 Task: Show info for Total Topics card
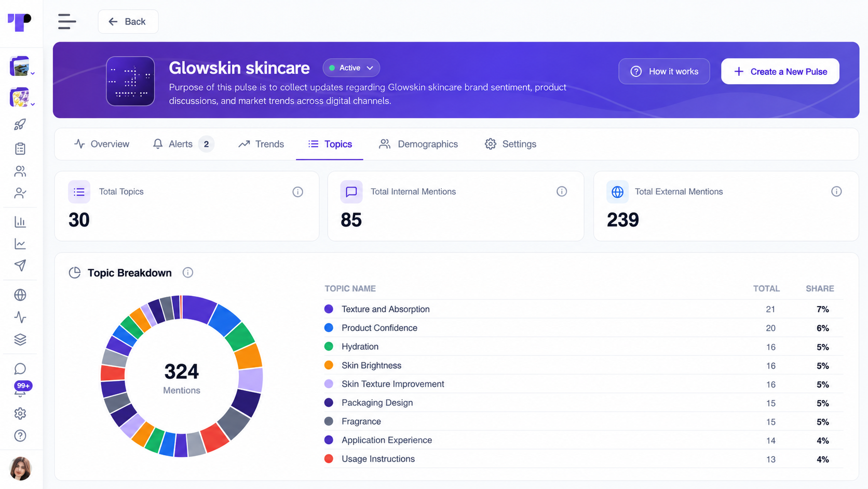click(297, 192)
